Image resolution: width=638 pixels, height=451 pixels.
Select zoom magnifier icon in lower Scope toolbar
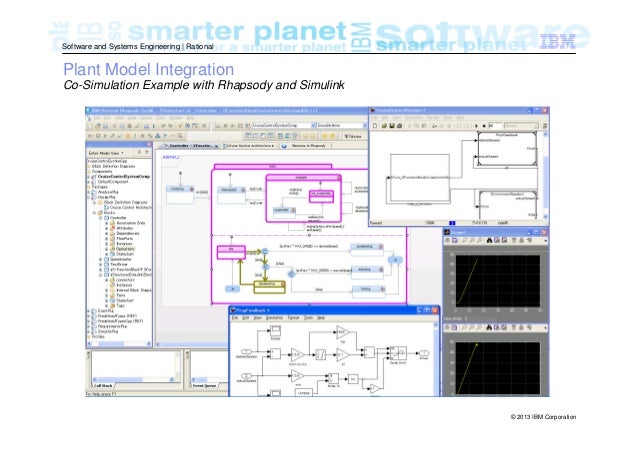[464, 328]
